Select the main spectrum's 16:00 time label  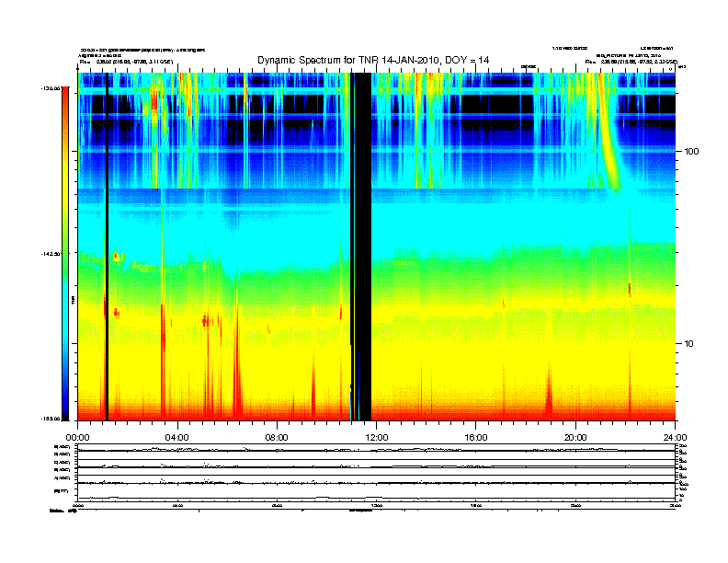tap(476, 437)
